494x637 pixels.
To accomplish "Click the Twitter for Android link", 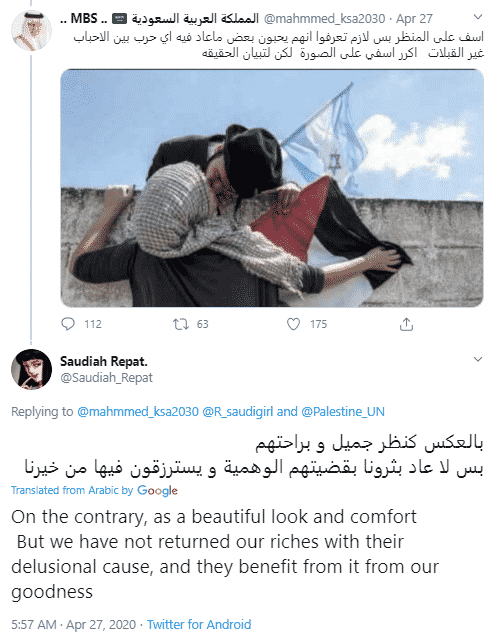I will [x=199, y=624].
